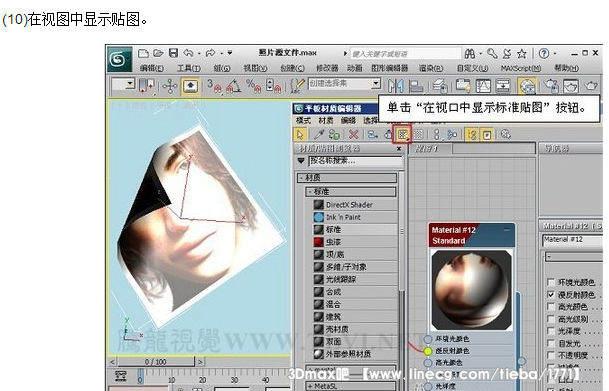Click Pick Material From Object eyedropper
609x391 pixels.
point(319,134)
